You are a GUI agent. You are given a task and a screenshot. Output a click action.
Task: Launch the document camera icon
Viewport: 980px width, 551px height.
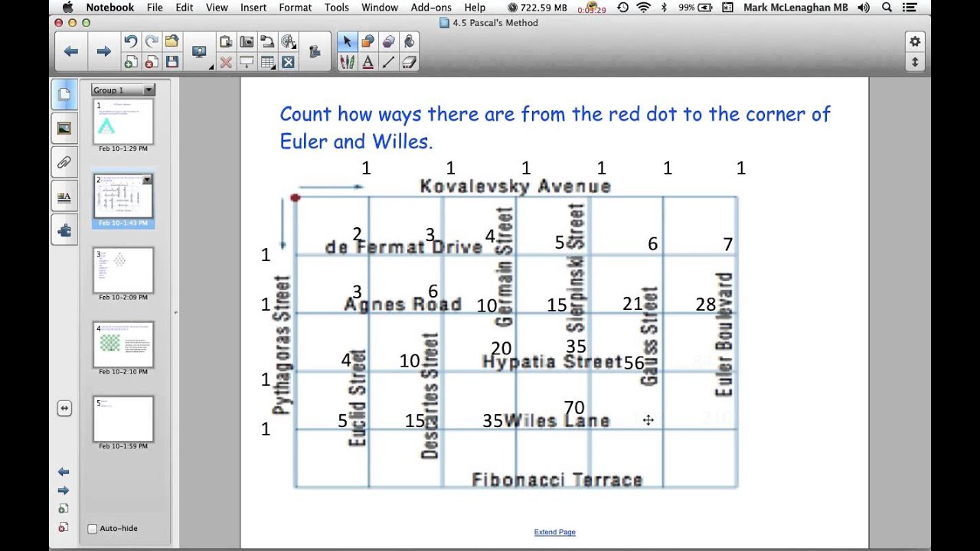[x=267, y=41]
